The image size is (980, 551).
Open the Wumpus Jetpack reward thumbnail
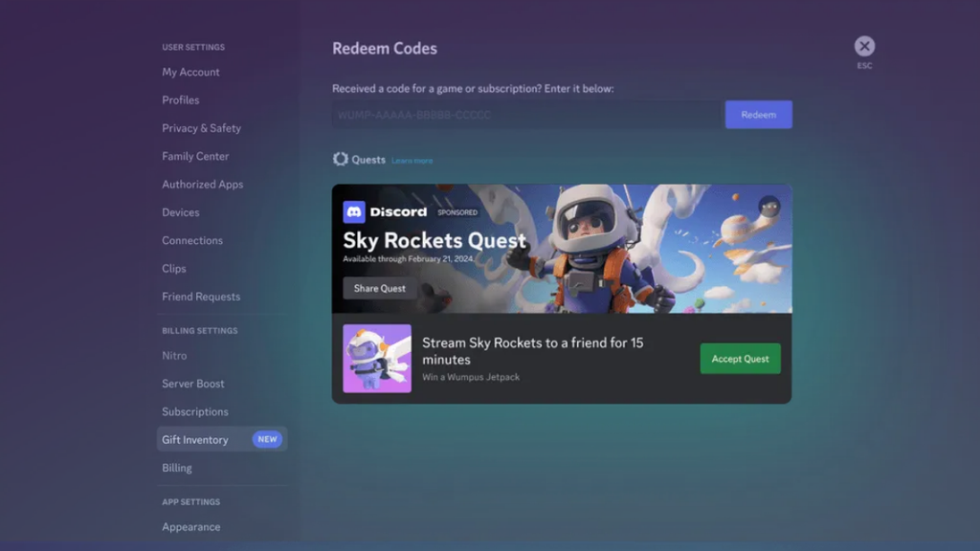(377, 358)
